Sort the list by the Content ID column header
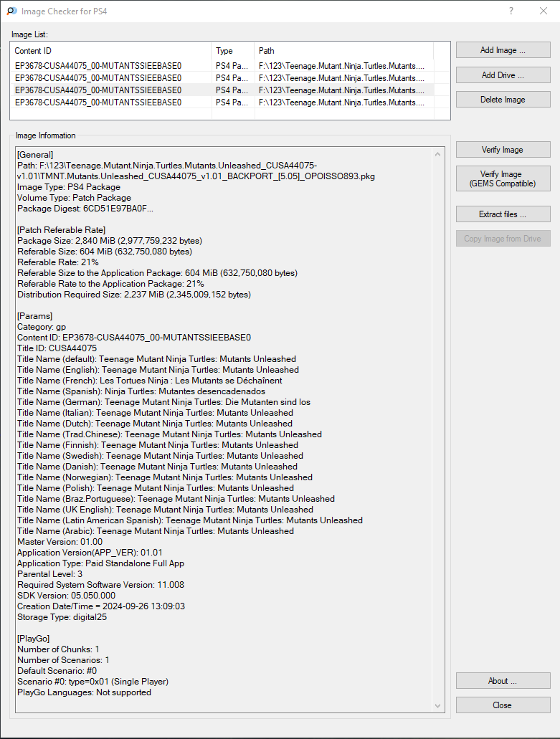Image resolution: width=560 pixels, height=739 pixels. tap(110, 50)
